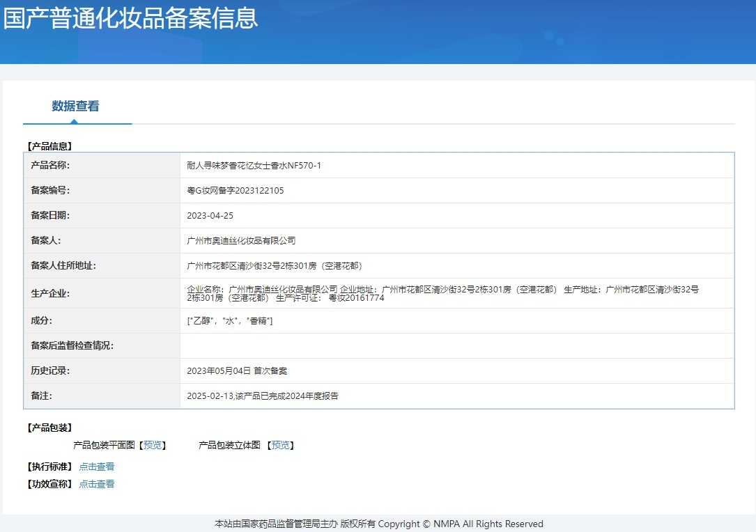The image size is (756, 532).
Task: Click the 备注 label
Action: pyautogui.click(x=42, y=396)
